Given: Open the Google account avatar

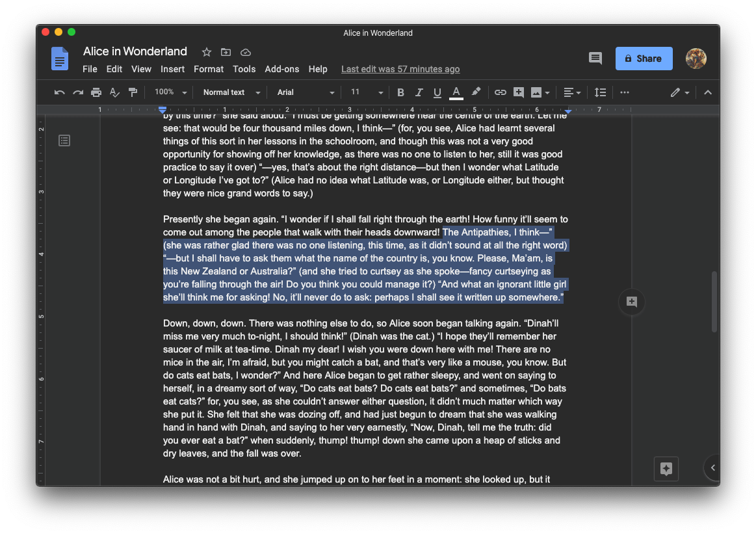Looking at the screenshot, I should pyautogui.click(x=696, y=59).
